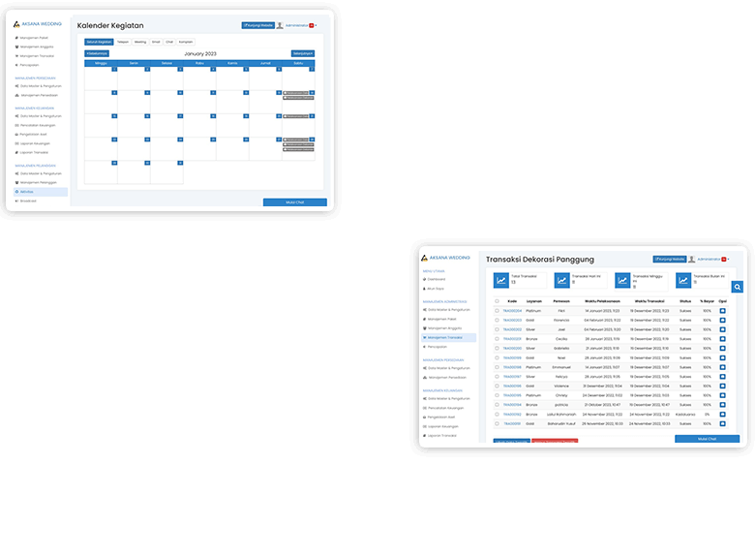Screen dimensions: 756x557
Task: Check the row checkbox for TRA000199
Action: [x=498, y=357]
